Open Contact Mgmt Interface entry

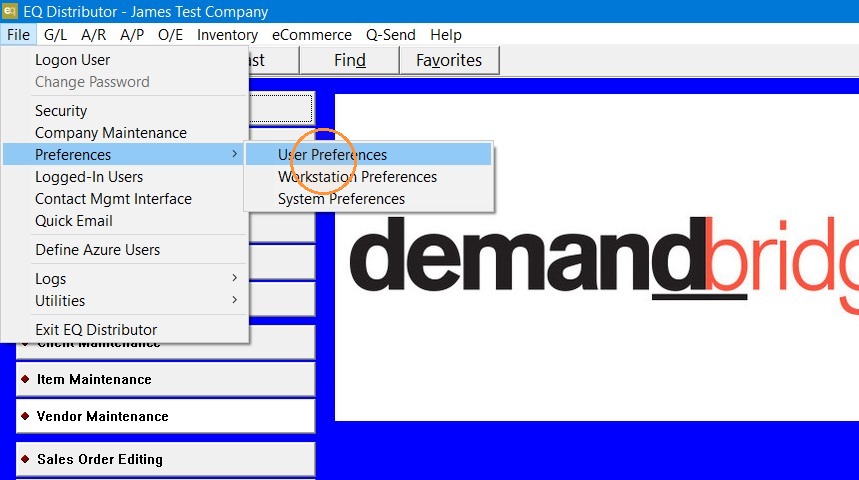coord(125,198)
